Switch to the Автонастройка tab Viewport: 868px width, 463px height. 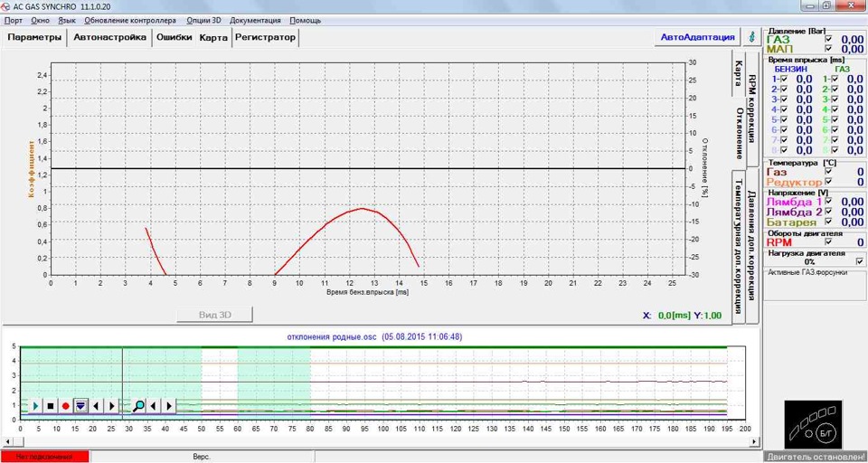[109, 38]
